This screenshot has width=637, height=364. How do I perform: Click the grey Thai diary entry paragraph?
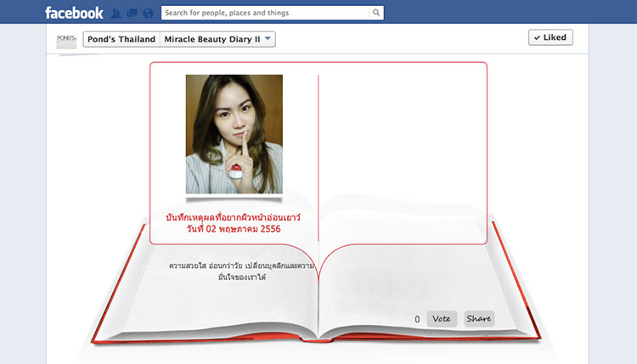tap(242, 272)
